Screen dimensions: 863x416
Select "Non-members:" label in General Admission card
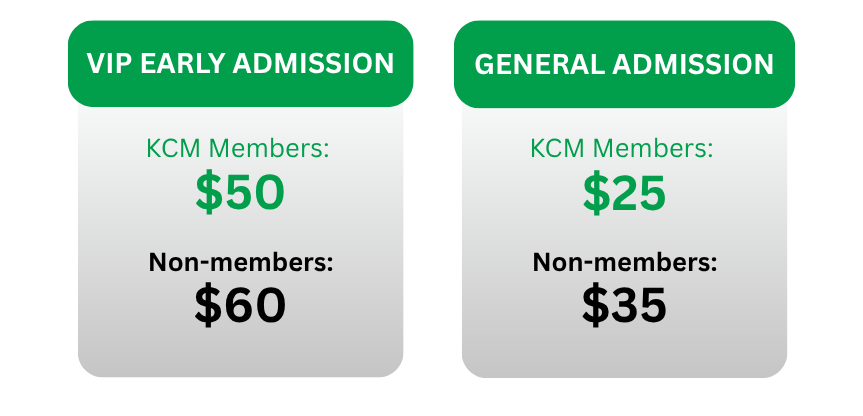tap(624, 263)
